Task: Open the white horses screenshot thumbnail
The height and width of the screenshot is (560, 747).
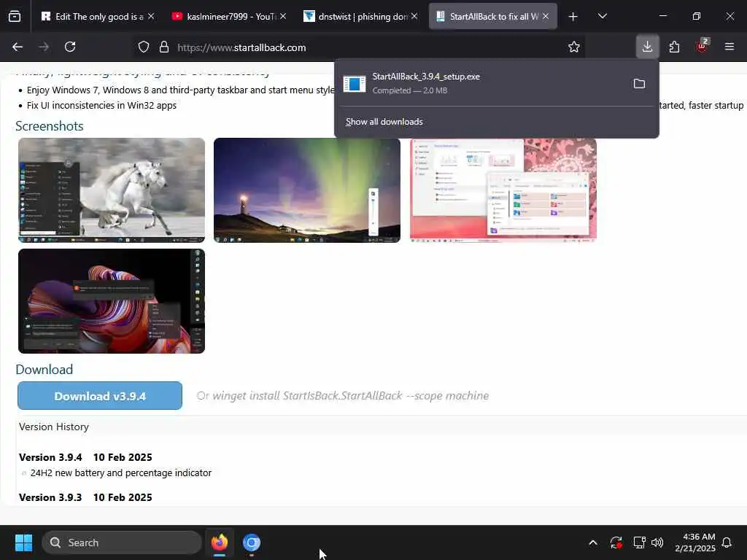Action: point(112,190)
